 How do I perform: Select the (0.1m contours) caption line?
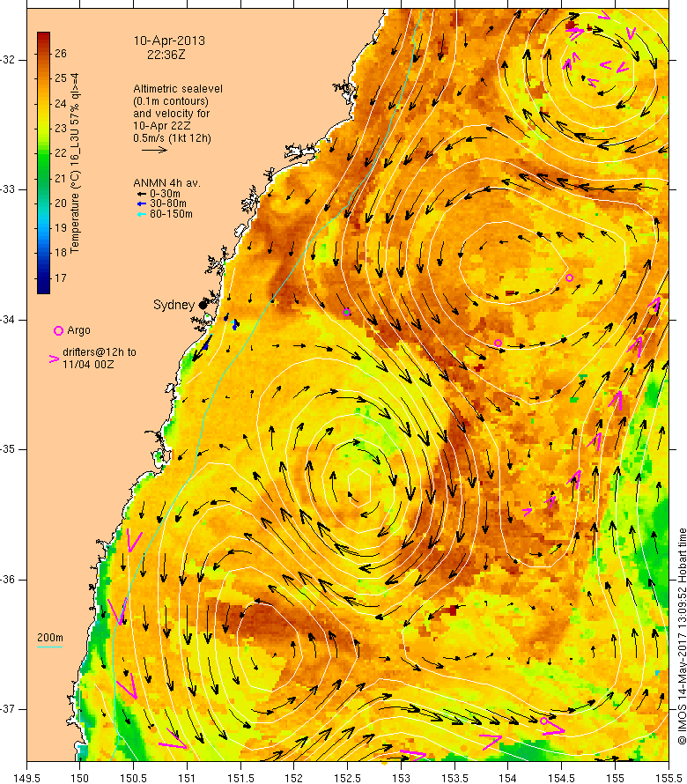click(x=171, y=101)
